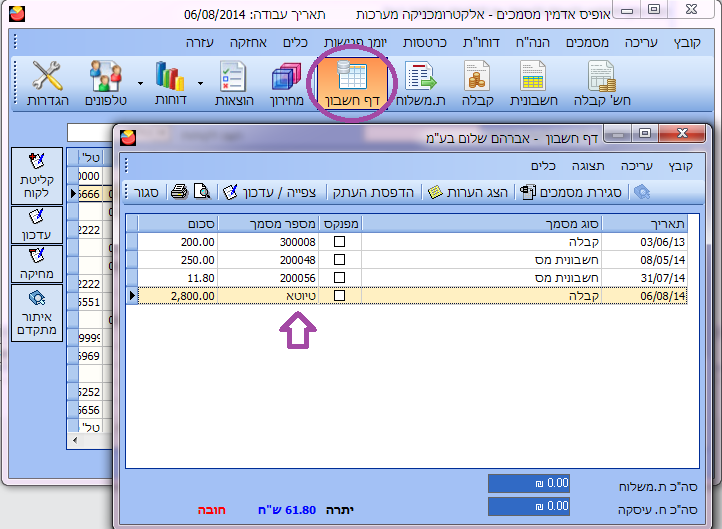This screenshot has height=529, width=722.
Task: Expand the דוחות reports dropdown arrow
Action: point(200,85)
